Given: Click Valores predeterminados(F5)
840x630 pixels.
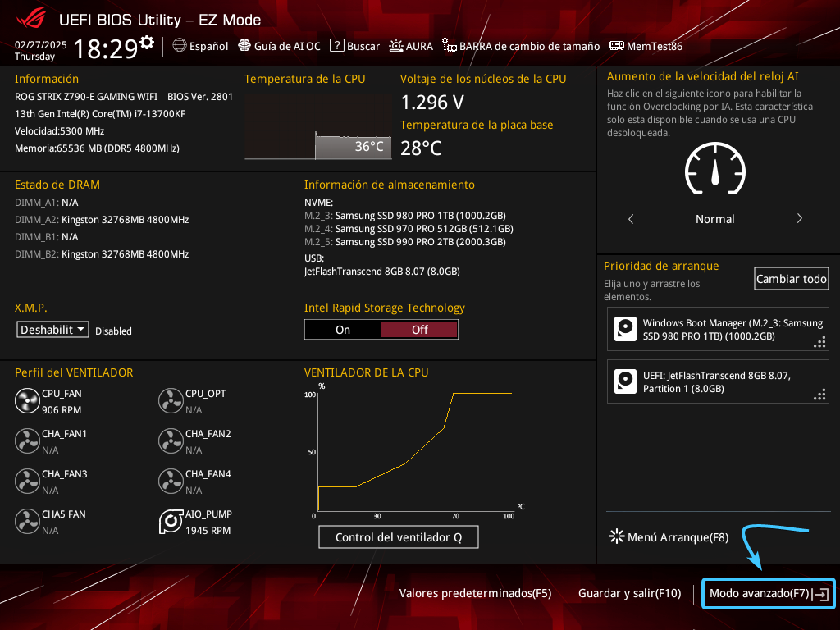Looking at the screenshot, I should pyautogui.click(x=475, y=593).
